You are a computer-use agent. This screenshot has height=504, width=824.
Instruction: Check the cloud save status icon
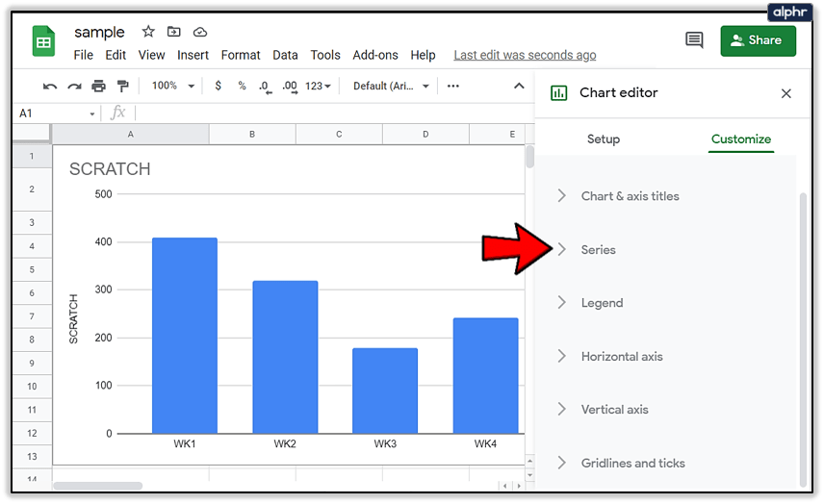point(199,33)
